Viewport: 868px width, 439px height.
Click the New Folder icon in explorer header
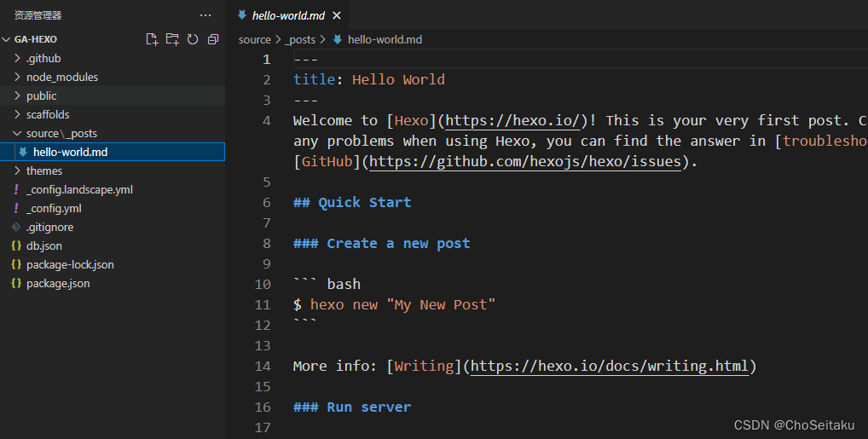(172, 39)
